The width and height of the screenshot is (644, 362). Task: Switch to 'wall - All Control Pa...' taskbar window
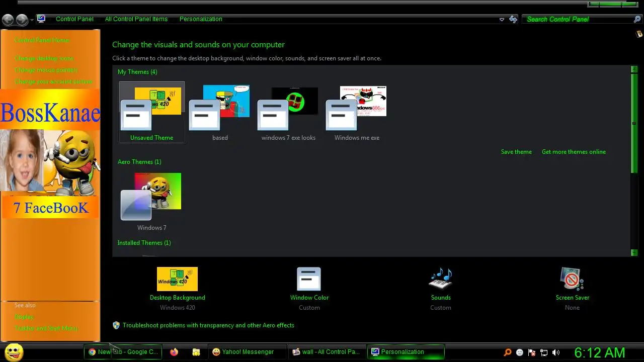tap(327, 352)
